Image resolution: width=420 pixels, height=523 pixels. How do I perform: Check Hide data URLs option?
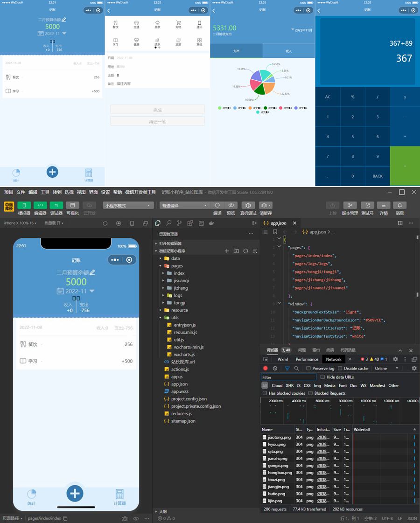point(322,377)
